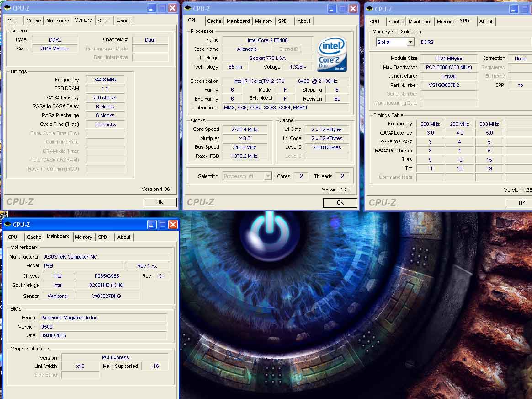Open the Processor #1 selection dropdown
The image size is (532, 399).
click(268, 176)
